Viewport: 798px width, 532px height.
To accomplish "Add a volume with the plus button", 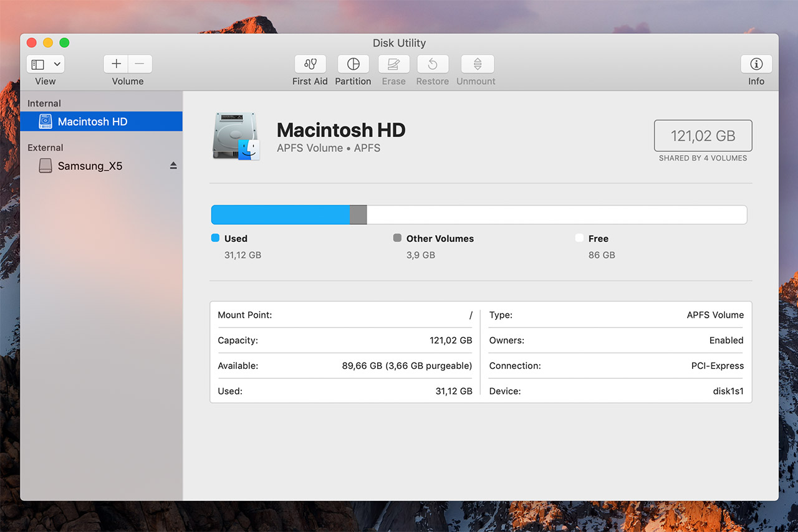I will pyautogui.click(x=116, y=64).
